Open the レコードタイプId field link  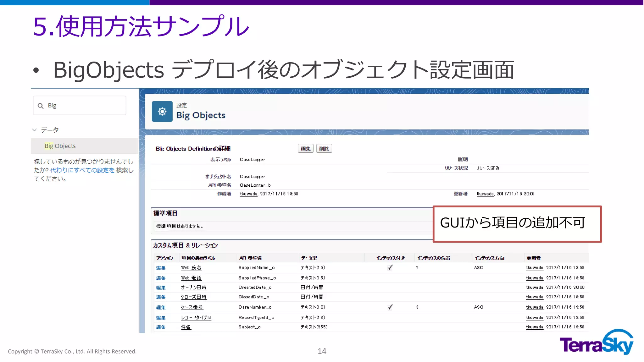196,318
